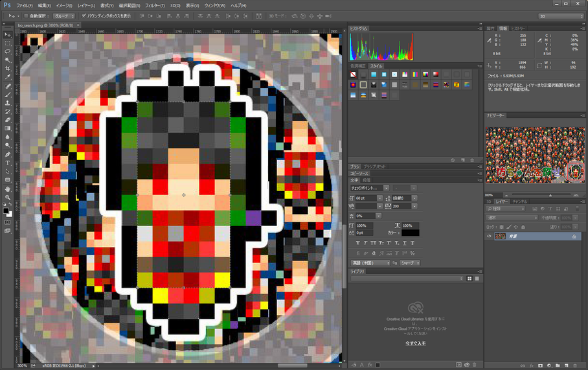Viewport: 588px width, 370px height.
Task: Click the add layer mask icon
Action: 540,365
